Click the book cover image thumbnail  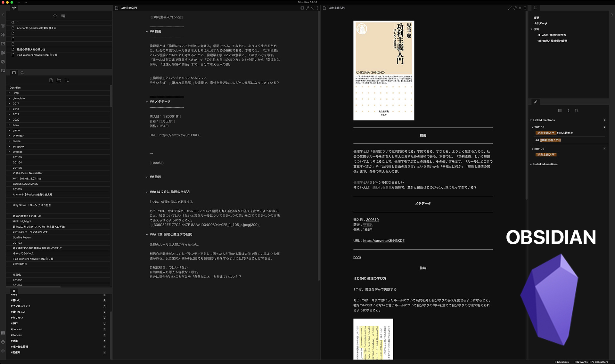click(383, 70)
